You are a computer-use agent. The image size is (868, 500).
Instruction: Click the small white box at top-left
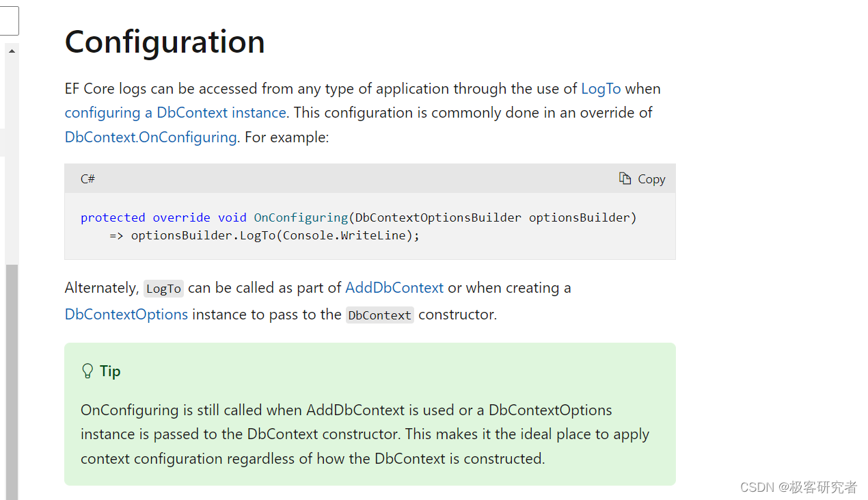pyautogui.click(x=9, y=21)
